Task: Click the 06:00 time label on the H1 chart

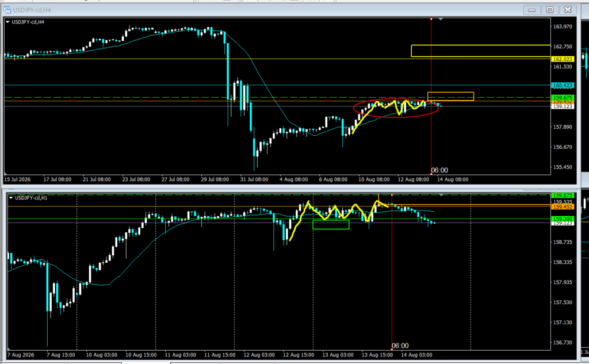Action: (400, 346)
